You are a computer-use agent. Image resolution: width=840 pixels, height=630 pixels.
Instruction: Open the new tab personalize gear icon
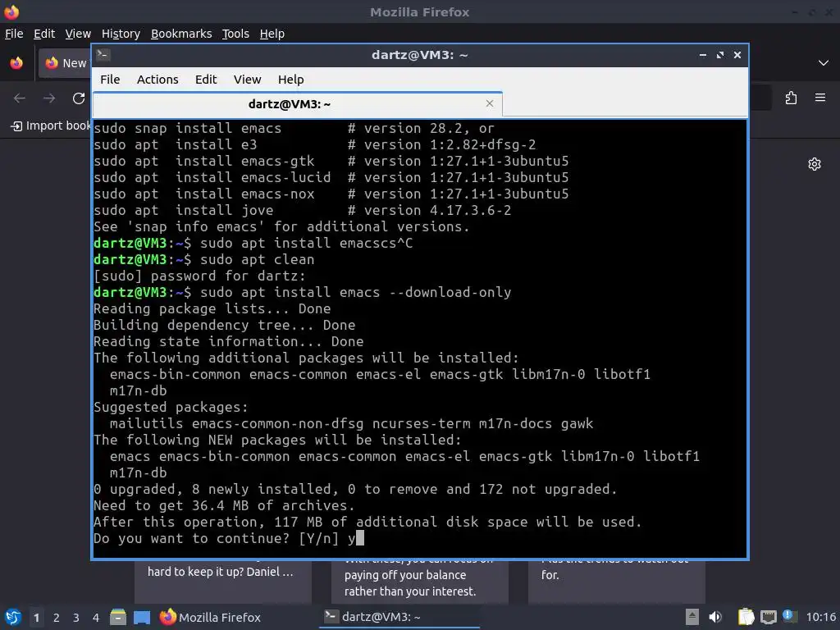click(x=815, y=164)
